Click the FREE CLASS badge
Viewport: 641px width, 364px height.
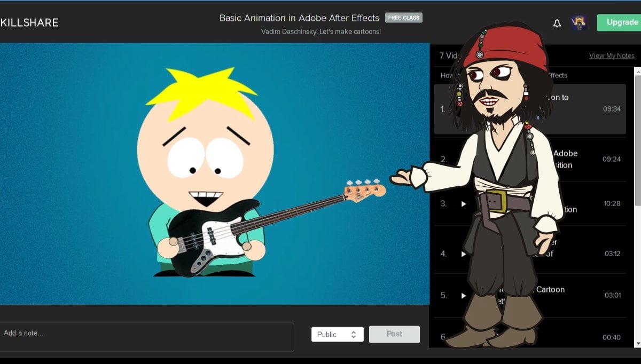tap(404, 18)
